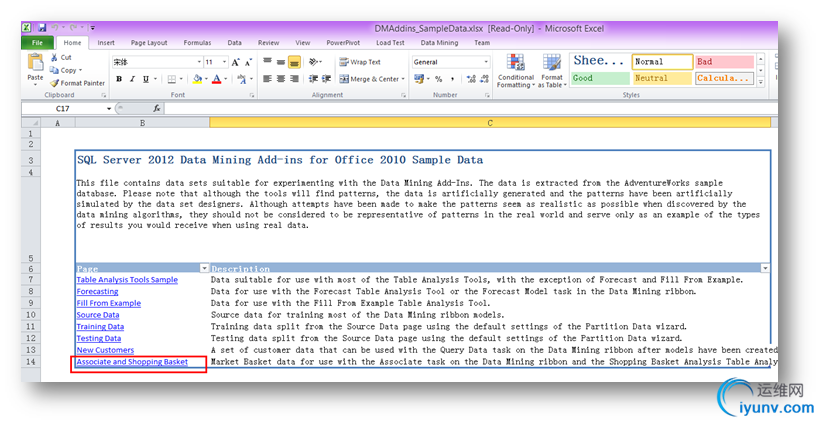The width and height of the screenshot is (820, 424).
Task: Apply the Good cell style
Action: (600, 78)
